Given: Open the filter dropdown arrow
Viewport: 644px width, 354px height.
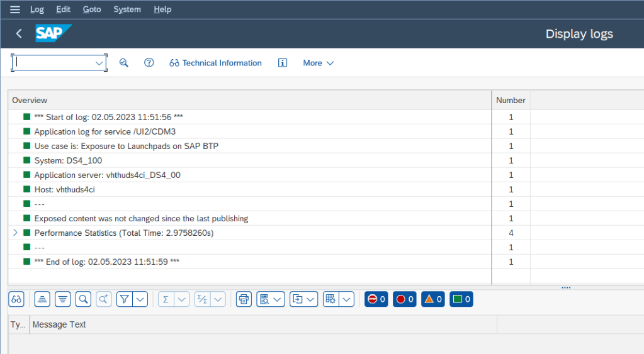Looking at the screenshot, I should click(x=140, y=299).
